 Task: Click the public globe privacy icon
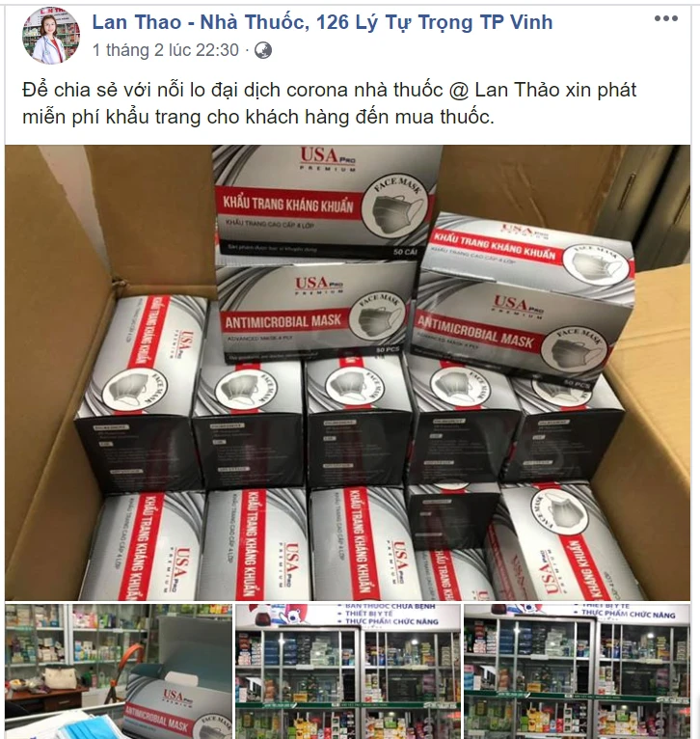click(263, 50)
